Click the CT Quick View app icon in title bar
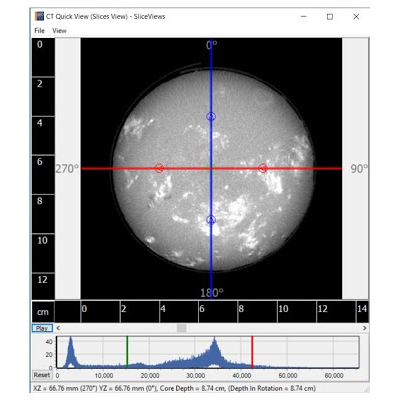This screenshot has height=401, width=399. point(39,16)
